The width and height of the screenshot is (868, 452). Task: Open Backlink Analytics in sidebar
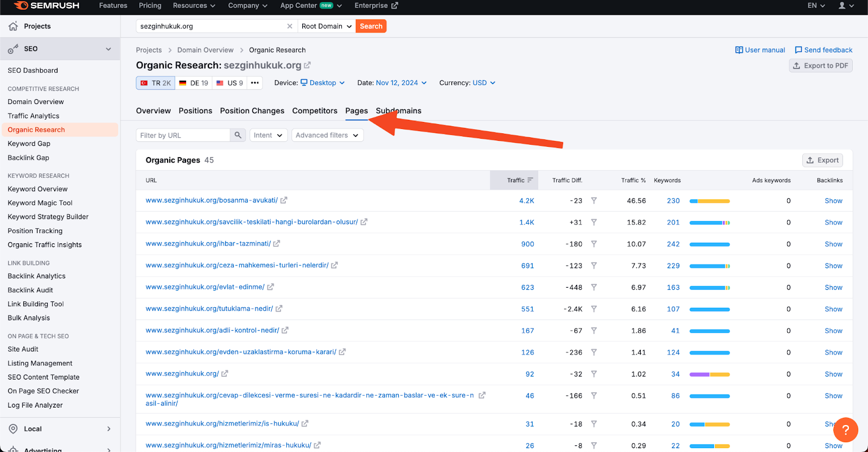[36, 276]
